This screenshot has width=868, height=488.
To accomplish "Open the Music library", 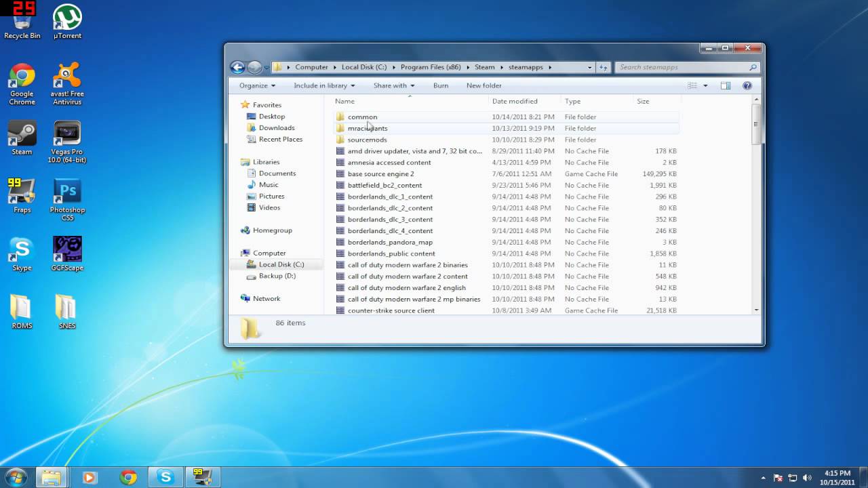I will click(x=269, y=185).
